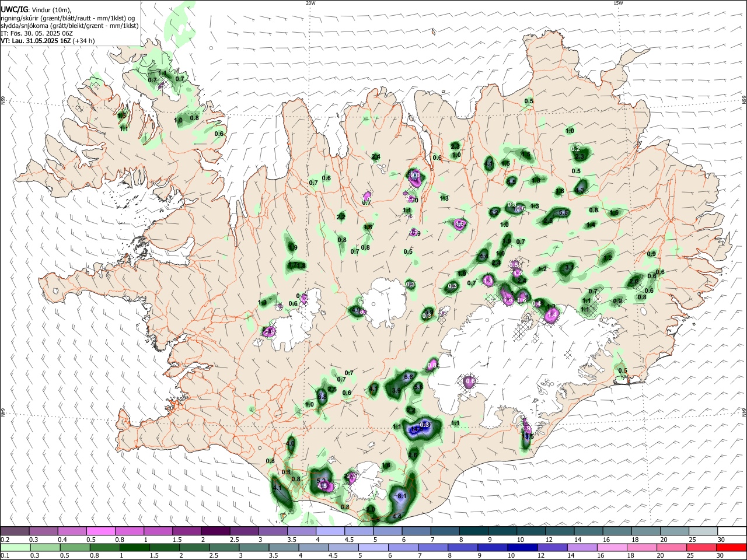The image size is (747, 560).
Task: Click the upper legend swatch between 4 and 4.5
Action: [329, 531]
